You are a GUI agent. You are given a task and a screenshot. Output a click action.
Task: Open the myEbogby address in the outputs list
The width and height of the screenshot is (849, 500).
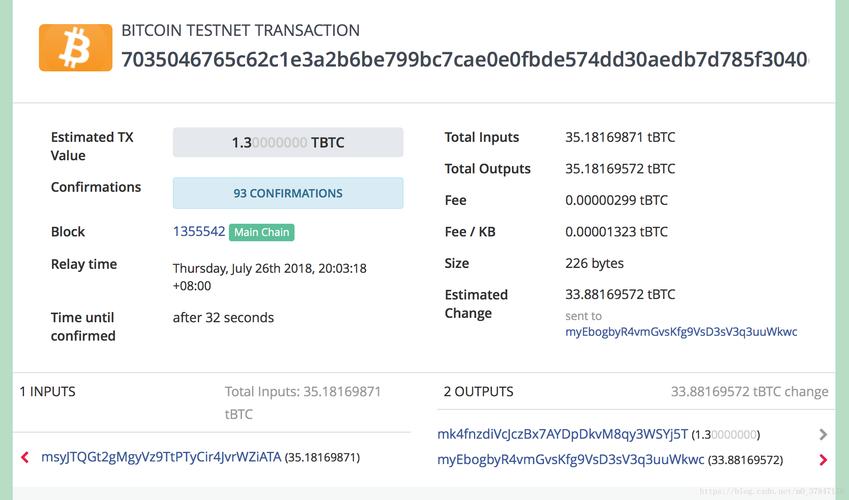point(571,460)
